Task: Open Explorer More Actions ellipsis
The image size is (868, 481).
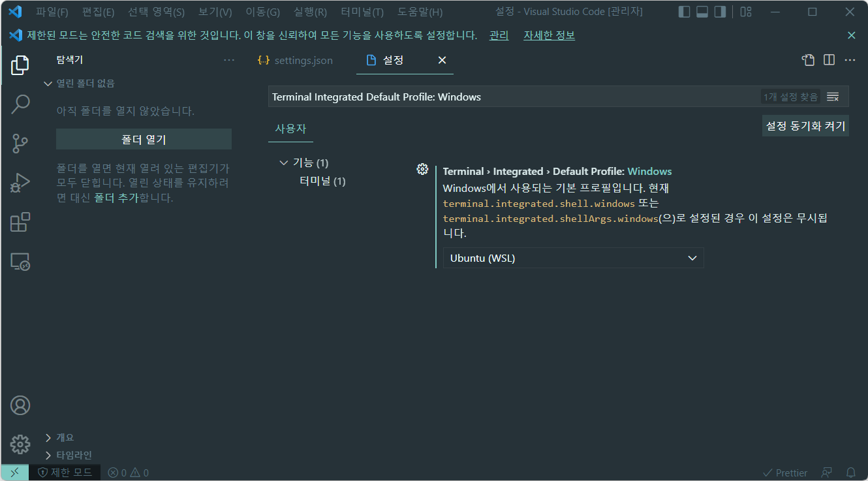Action: (229, 60)
